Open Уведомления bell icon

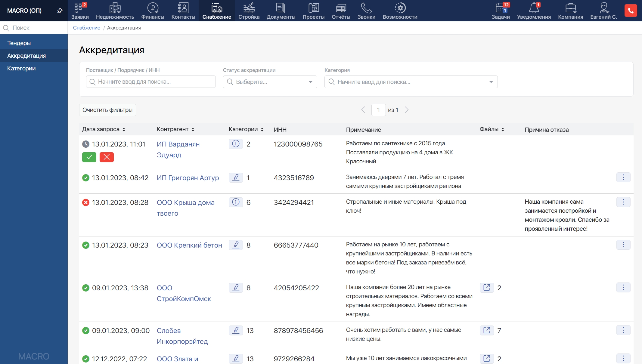(534, 11)
